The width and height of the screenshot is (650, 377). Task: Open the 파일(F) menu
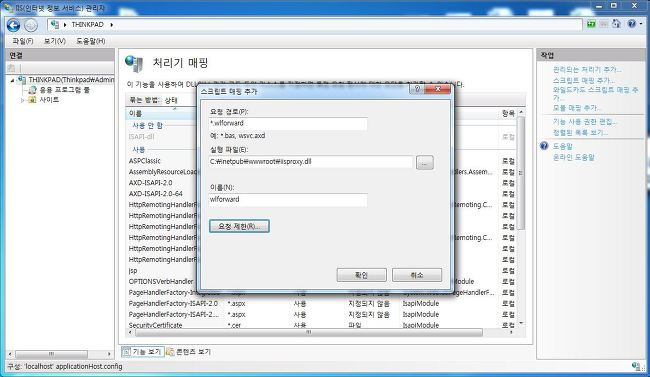pos(23,41)
